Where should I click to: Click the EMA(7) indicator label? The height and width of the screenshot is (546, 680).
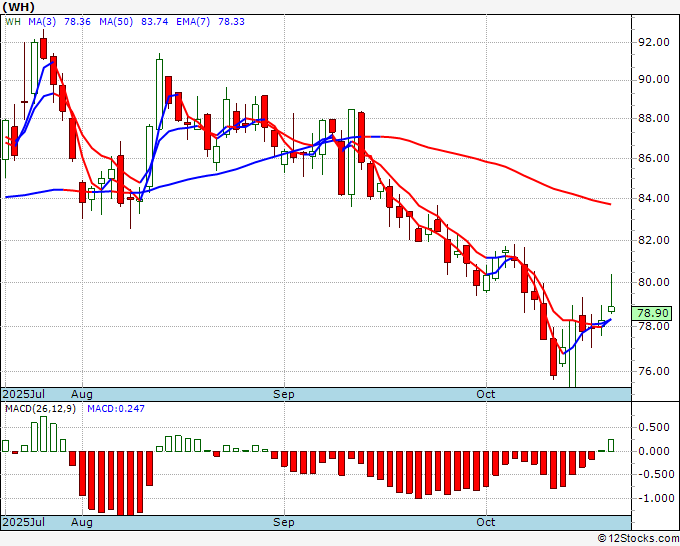pyautogui.click(x=193, y=22)
